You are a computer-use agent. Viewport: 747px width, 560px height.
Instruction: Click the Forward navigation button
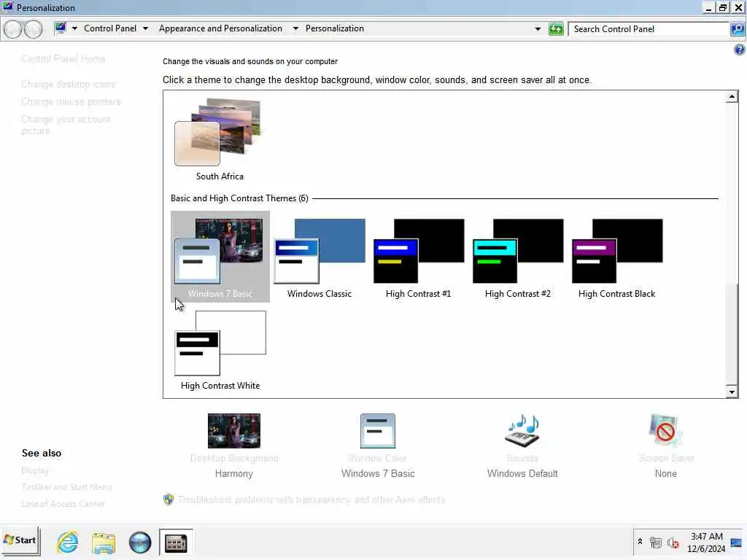click(x=34, y=29)
